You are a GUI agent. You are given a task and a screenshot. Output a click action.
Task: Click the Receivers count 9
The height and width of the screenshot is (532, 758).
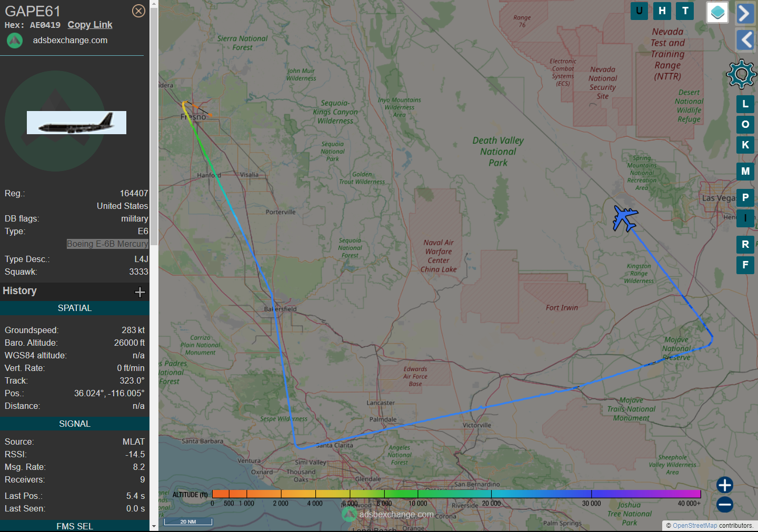point(142,479)
